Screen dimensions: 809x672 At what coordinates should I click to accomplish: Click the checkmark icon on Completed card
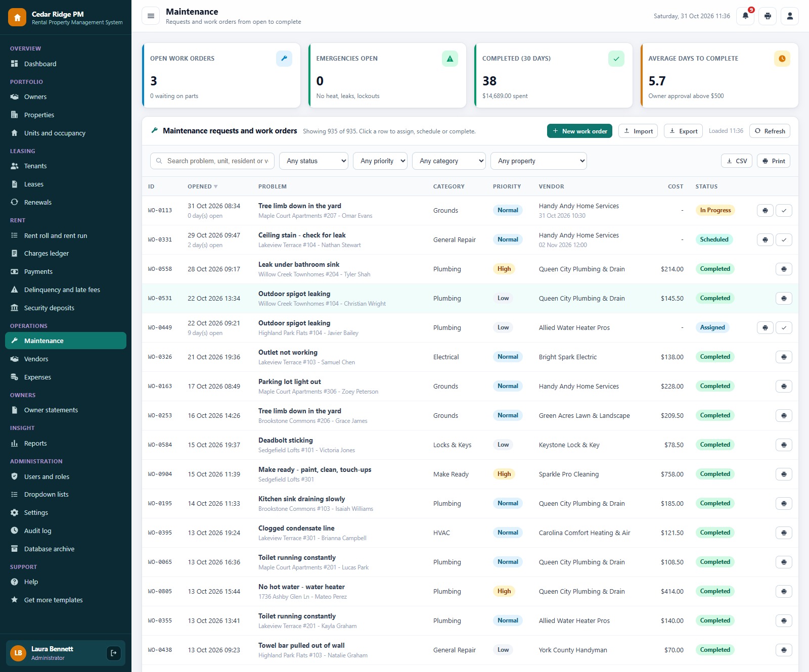pyautogui.click(x=616, y=59)
